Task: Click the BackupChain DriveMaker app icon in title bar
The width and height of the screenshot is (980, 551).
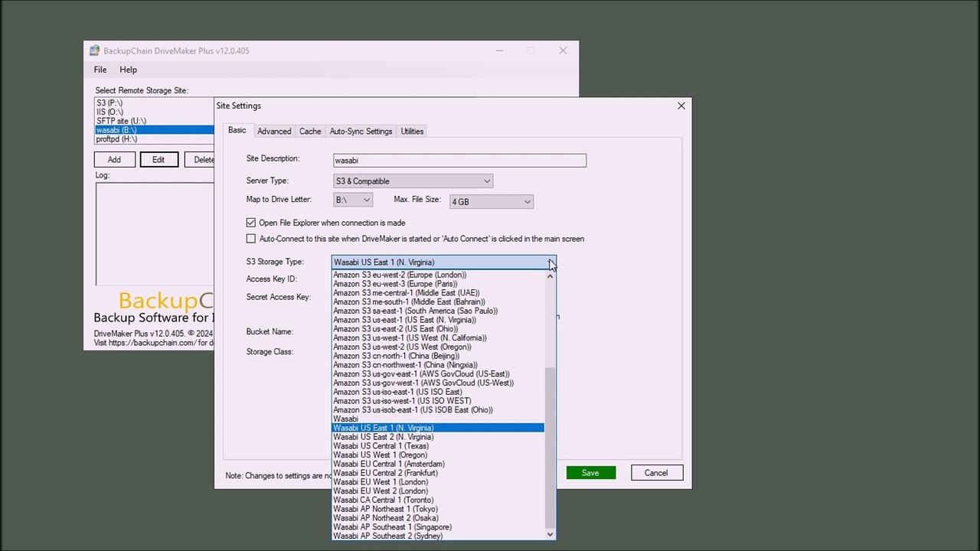Action: 94,51
